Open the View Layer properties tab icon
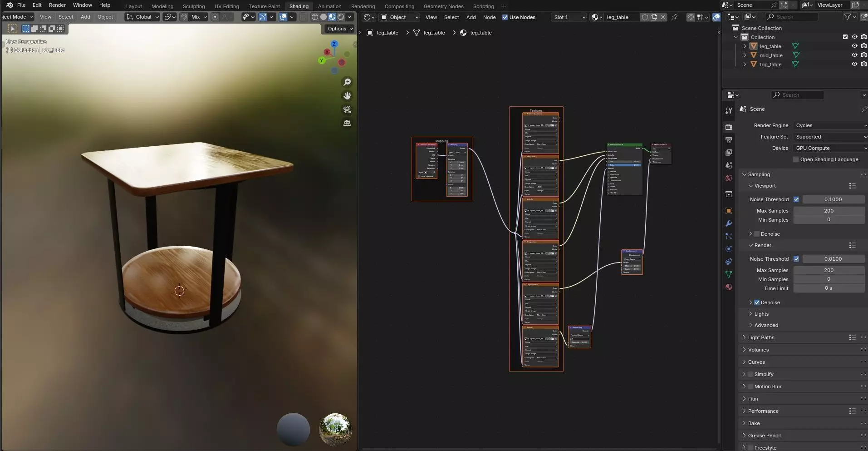The width and height of the screenshot is (868, 451). click(729, 152)
